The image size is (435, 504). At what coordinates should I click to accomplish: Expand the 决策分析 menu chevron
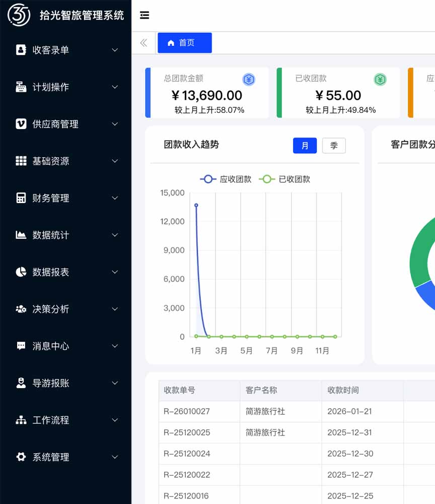(x=115, y=309)
